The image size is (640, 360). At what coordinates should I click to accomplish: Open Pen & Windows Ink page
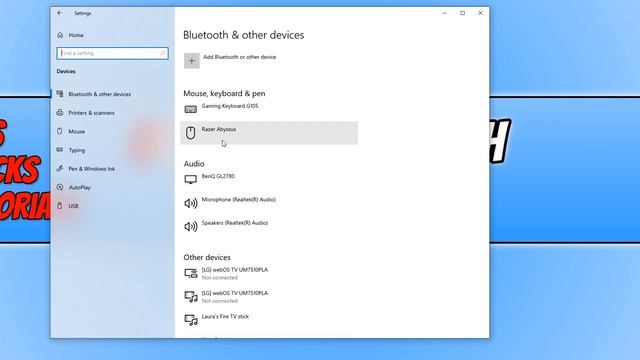(x=91, y=169)
